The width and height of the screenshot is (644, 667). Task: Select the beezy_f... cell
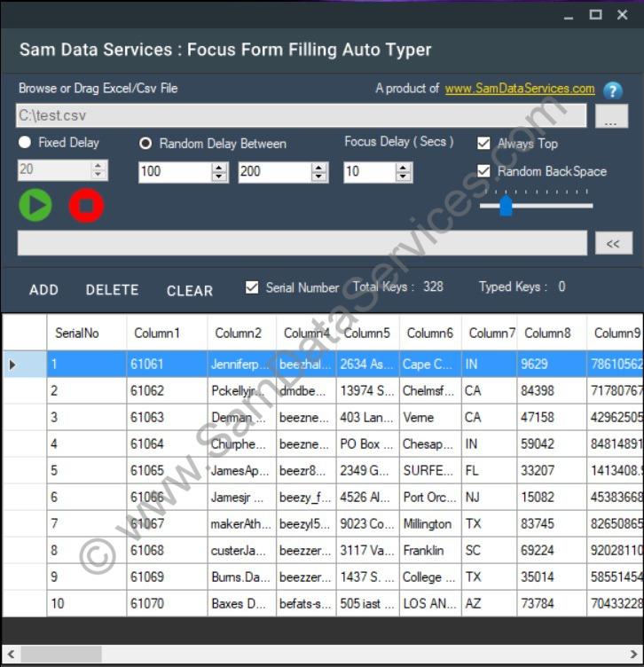coord(306,497)
